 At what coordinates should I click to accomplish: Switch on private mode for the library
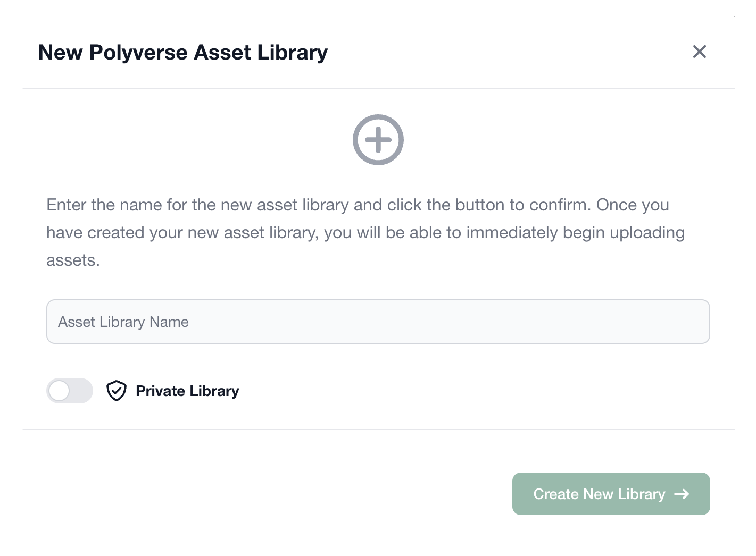click(70, 391)
